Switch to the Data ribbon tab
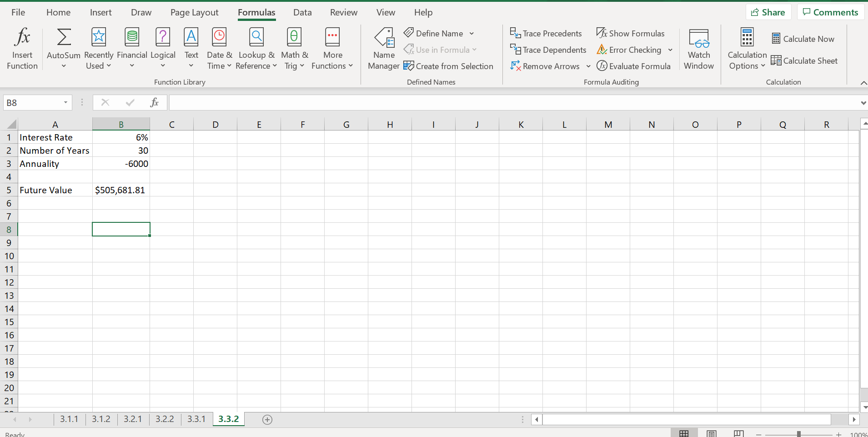Viewport: 868px width, 437px height. click(x=302, y=12)
